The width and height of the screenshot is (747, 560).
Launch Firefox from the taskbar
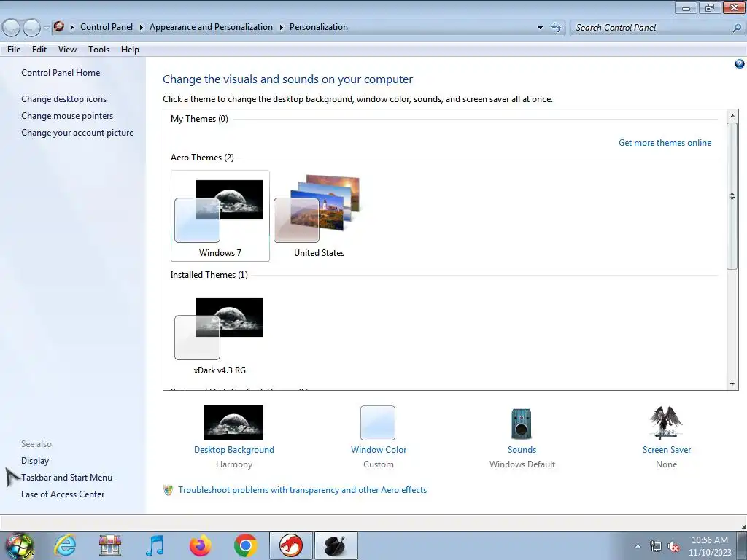[200, 545]
